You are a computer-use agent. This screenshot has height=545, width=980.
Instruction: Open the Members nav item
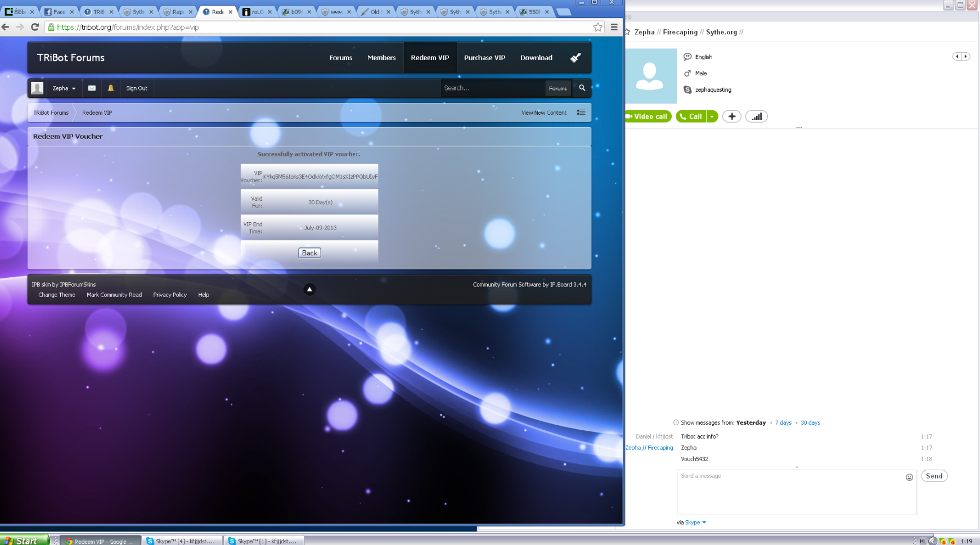point(381,57)
